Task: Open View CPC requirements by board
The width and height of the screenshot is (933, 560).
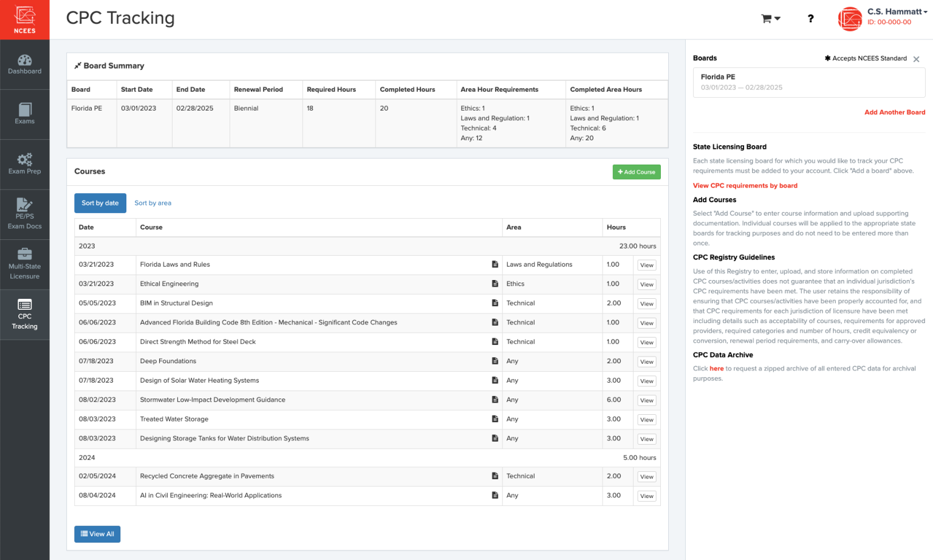Action: click(745, 185)
